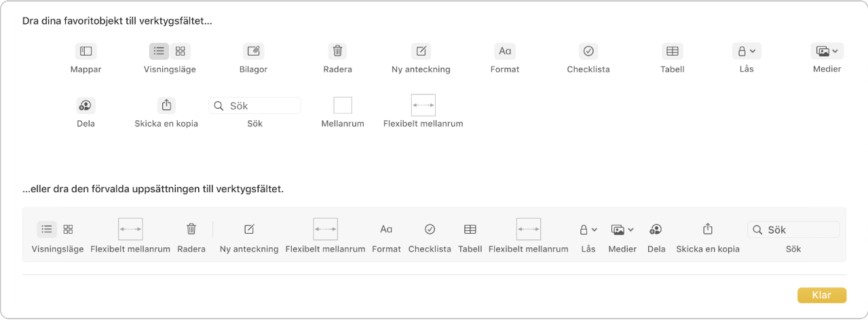Click the Radera trash icon in favorites
Image resolution: width=868 pixels, height=320 pixels.
point(337,51)
